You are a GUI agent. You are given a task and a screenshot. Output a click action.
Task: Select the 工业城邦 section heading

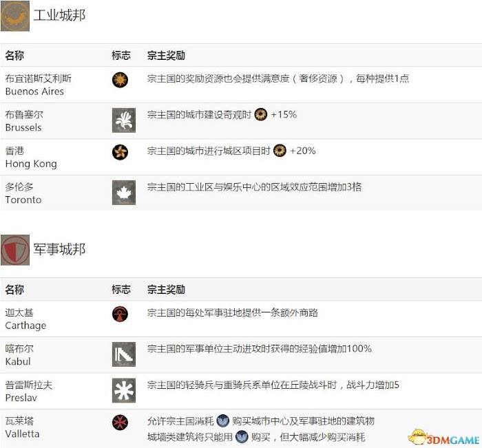pos(59,15)
